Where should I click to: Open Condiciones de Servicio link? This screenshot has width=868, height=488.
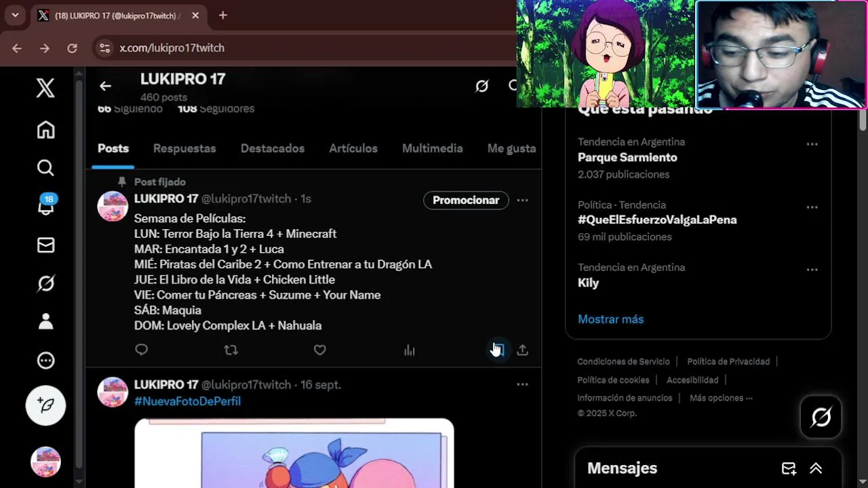623,362
